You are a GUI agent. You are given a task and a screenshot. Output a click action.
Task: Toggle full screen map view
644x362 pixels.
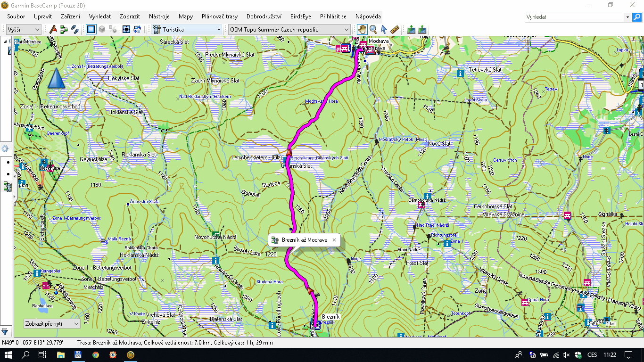point(126,29)
